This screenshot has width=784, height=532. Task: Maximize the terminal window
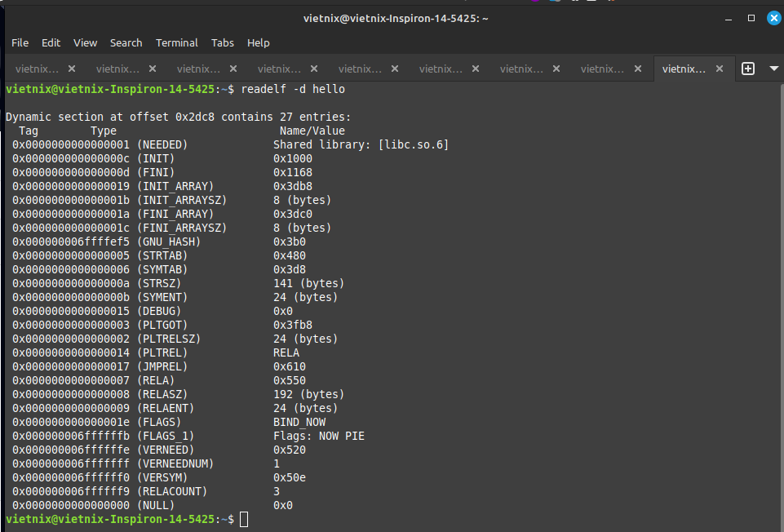click(x=751, y=18)
